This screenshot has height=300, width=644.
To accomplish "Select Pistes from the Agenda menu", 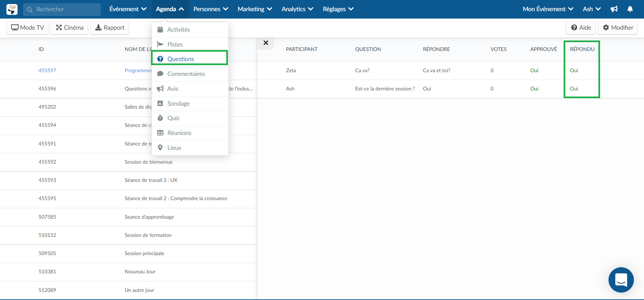I will click(x=190, y=45).
